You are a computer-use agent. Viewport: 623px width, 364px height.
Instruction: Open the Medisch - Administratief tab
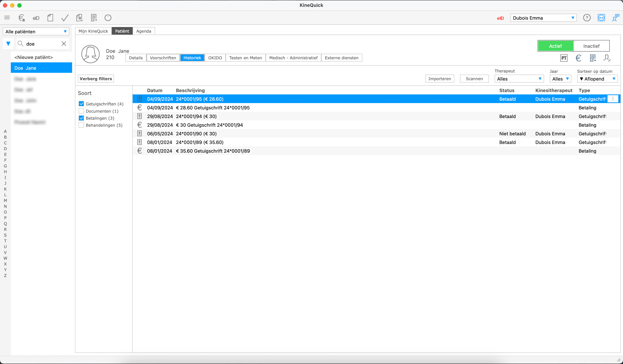coord(293,58)
